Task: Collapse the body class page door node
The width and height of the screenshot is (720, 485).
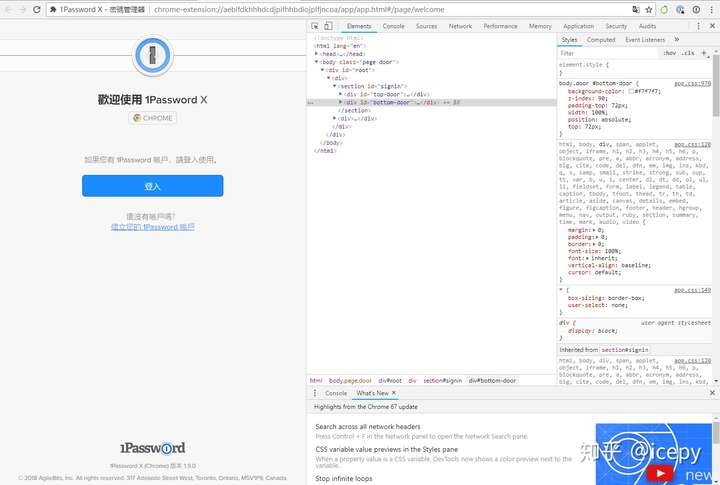Action: pyautogui.click(x=316, y=62)
